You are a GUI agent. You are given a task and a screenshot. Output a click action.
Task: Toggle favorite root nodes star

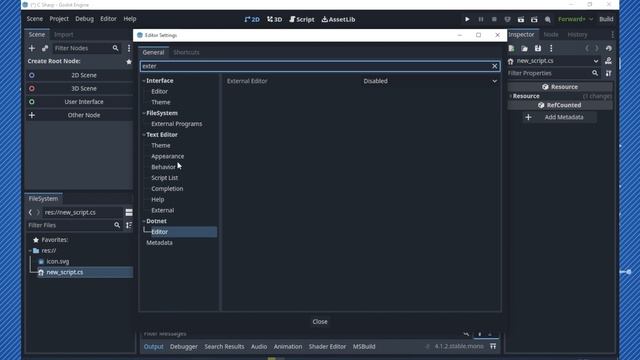(129, 62)
